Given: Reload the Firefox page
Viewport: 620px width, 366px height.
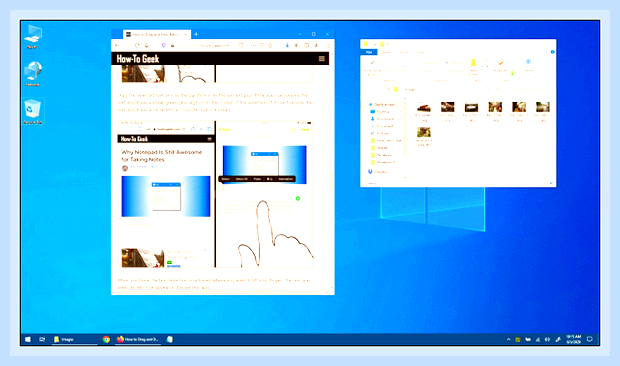Looking at the screenshot, I should pyautogui.click(x=137, y=45).
